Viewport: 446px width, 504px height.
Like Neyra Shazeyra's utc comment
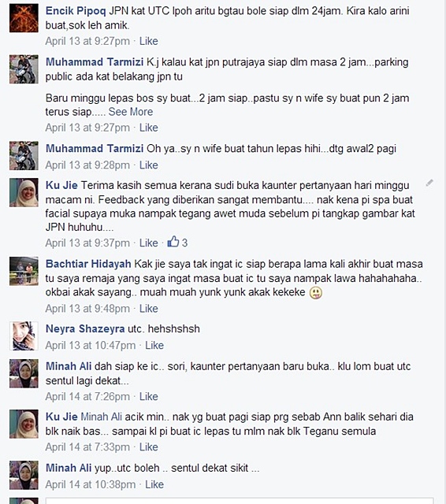coord(154,345)
